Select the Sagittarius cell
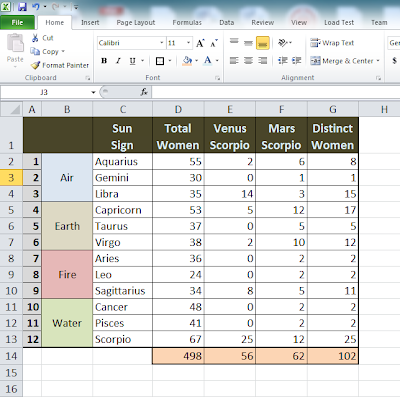 (x=122, y=291)
